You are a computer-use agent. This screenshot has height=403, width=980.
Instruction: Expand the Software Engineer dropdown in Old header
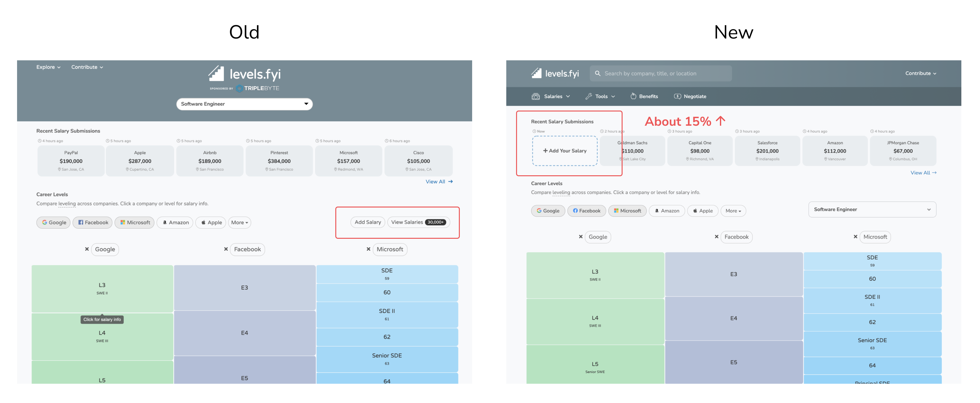click(244, 104)
